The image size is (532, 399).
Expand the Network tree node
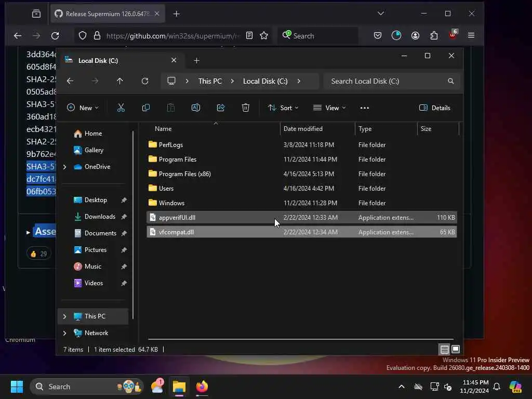coord(64,333)
